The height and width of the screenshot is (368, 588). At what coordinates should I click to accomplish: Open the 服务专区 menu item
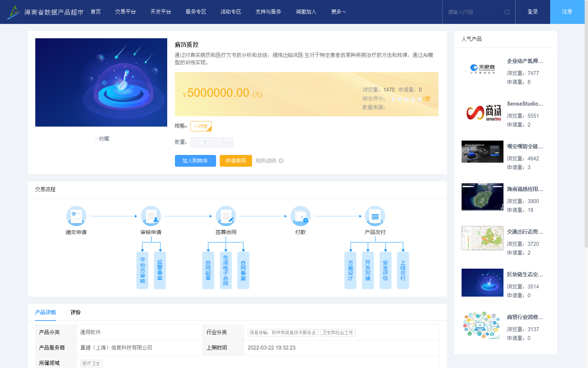tap(196, 11)
